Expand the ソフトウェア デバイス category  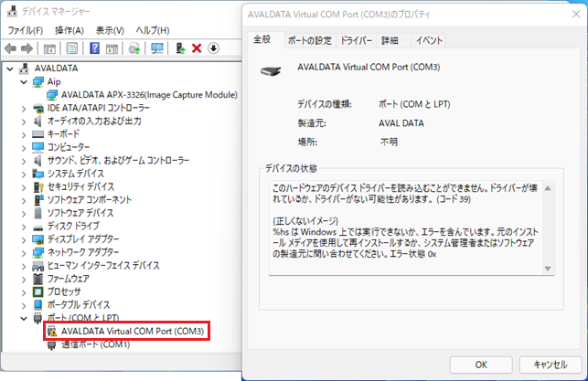24,213
